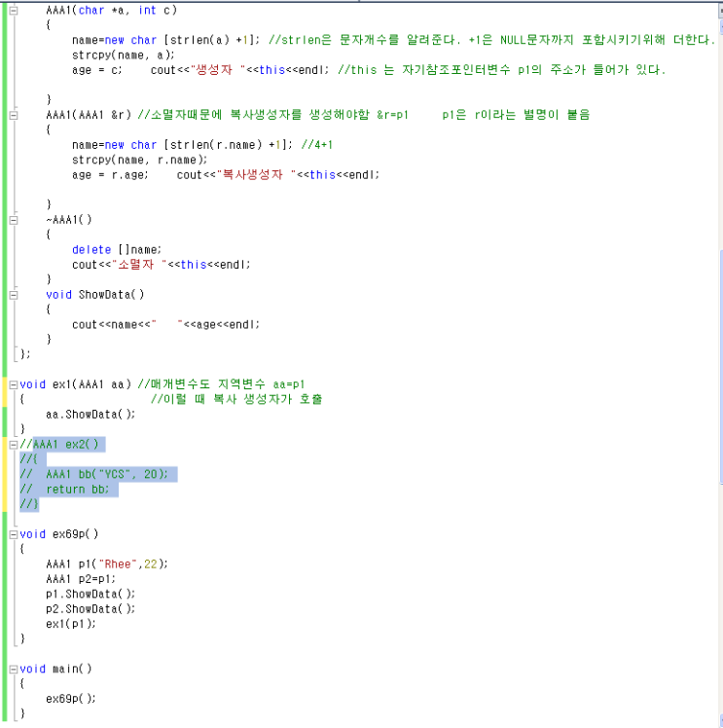723x728 pixels.
Task: Click the 'p1.ShowData();' call
Action: point(90,594)
